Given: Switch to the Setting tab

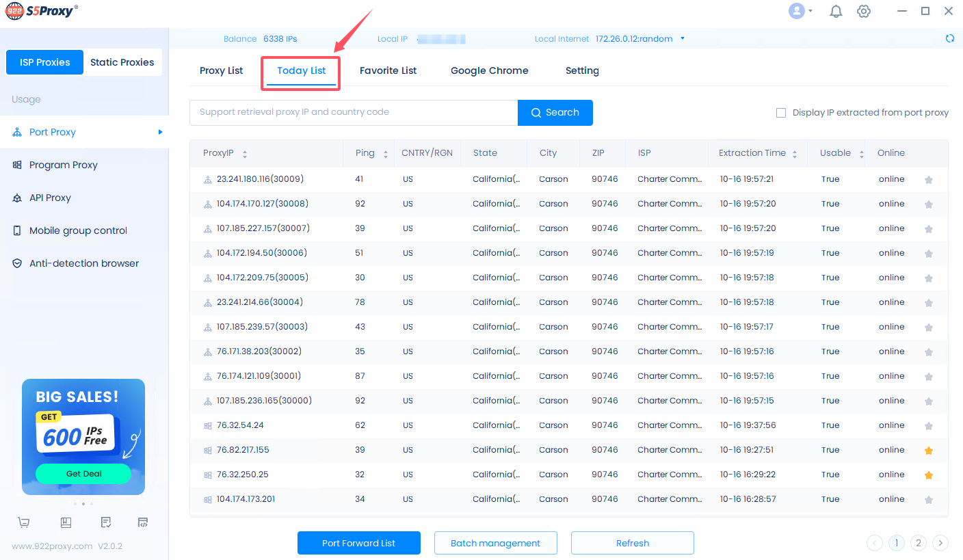Looking at the screenshot, I should (x=582, y=70).
